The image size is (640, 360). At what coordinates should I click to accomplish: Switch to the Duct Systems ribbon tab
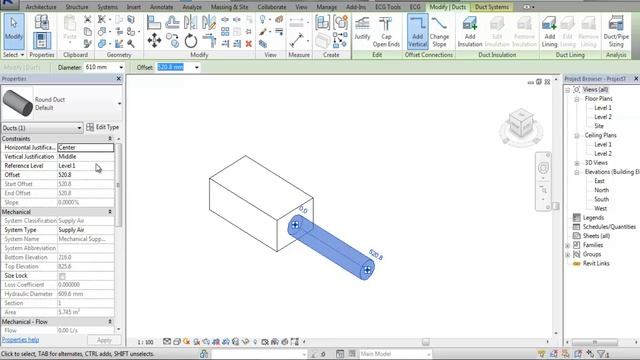(492, 7)
